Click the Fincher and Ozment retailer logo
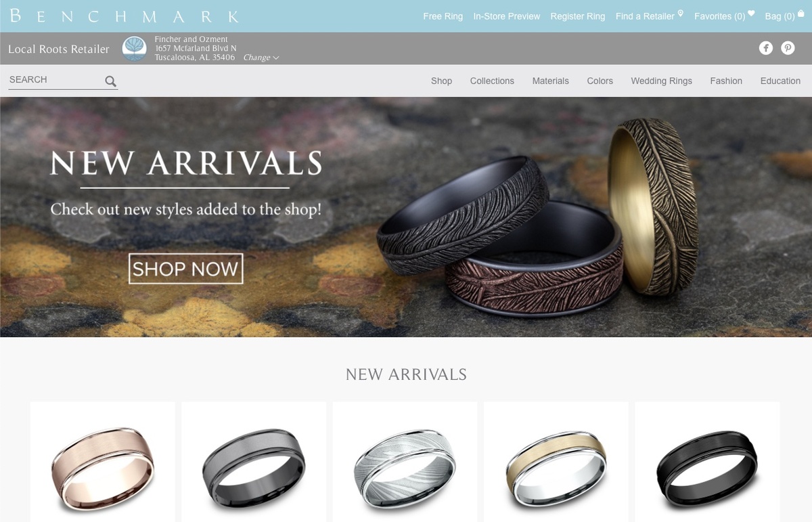812x522 pixels. coord(135,49)
